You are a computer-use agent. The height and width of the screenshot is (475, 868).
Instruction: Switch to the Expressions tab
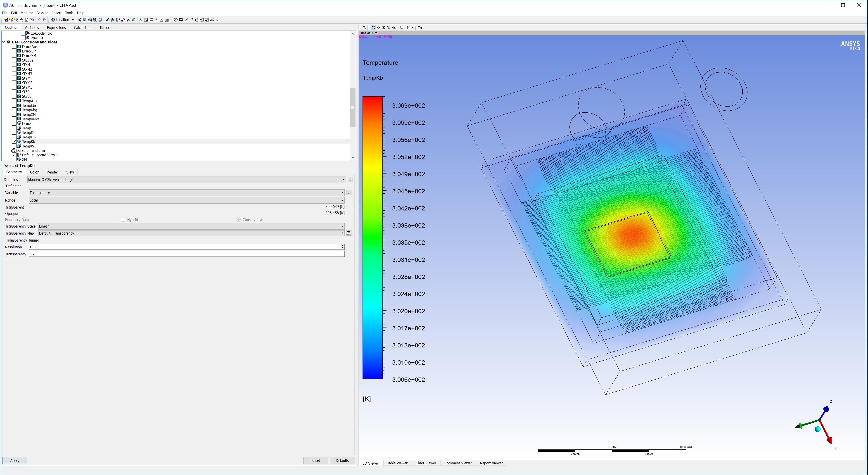(56, 28)
